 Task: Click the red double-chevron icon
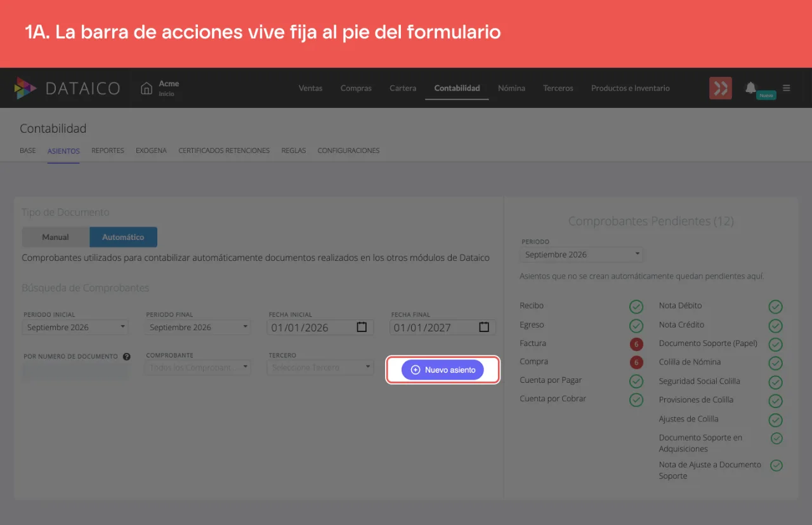721,88
